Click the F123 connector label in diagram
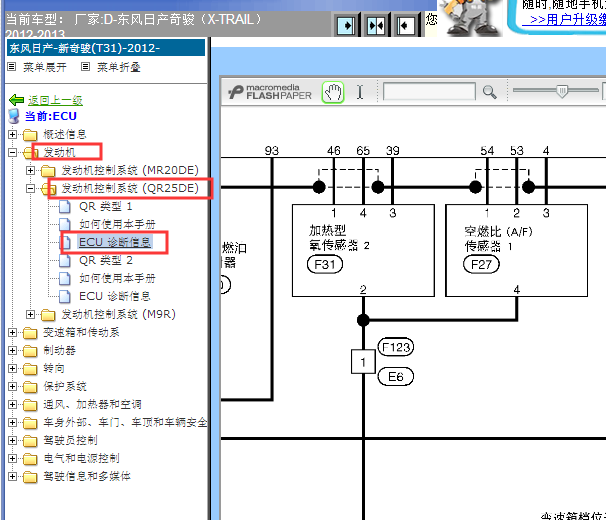Image resolution: width=606 pixels, height=520 pixels. (396, 347)
